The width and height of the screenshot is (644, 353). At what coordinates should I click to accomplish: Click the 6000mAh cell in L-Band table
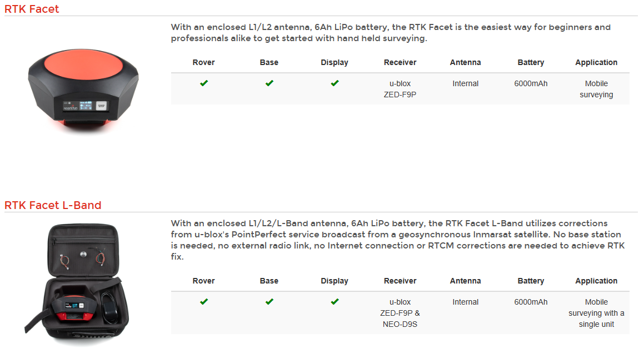531,302
